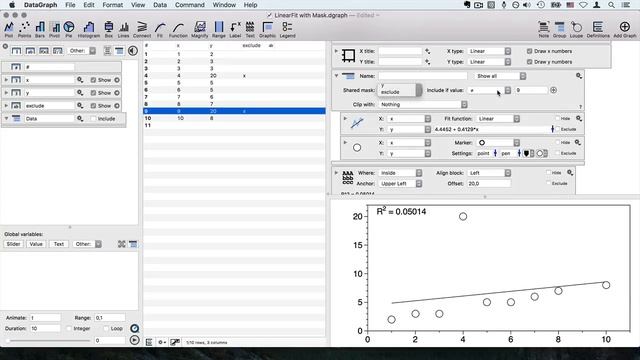Add a Fit command from toolbar

(x=160, y=29)
